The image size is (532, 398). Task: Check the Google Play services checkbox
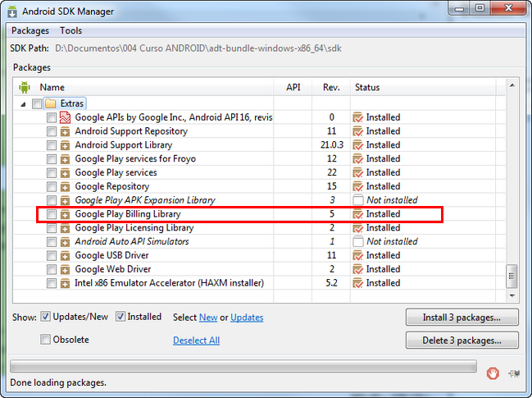tap(51, 173)
